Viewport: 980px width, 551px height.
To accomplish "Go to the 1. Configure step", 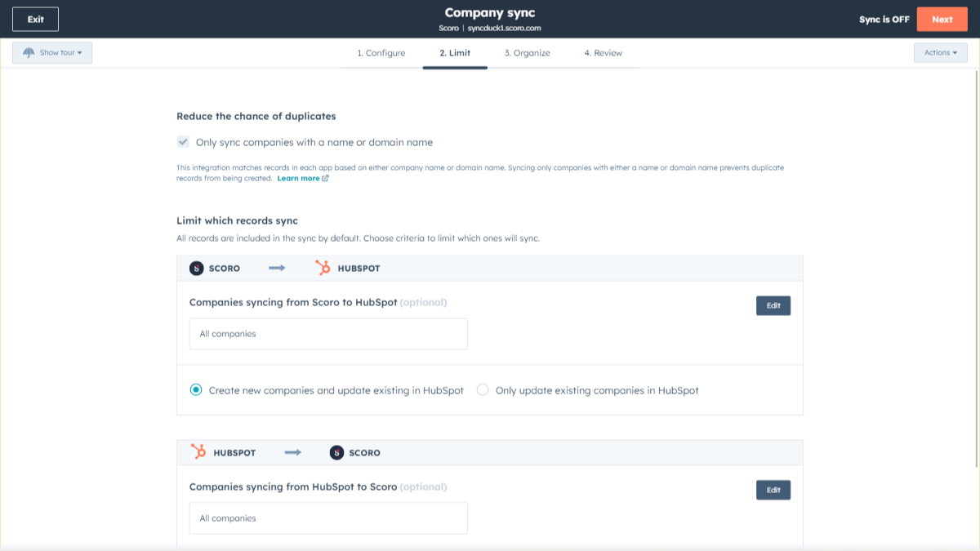I will pos(381,53).
